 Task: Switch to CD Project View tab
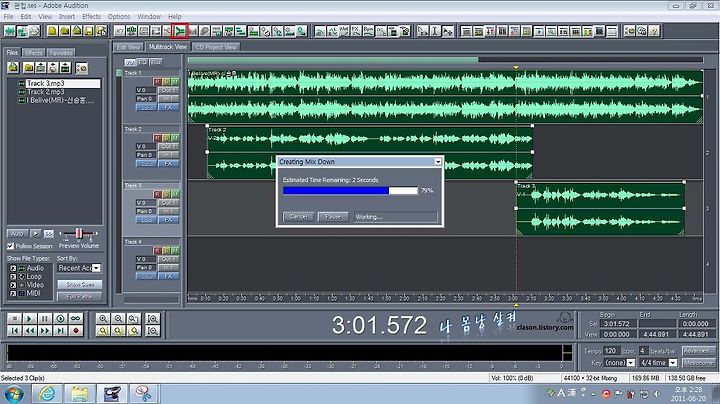216,47
